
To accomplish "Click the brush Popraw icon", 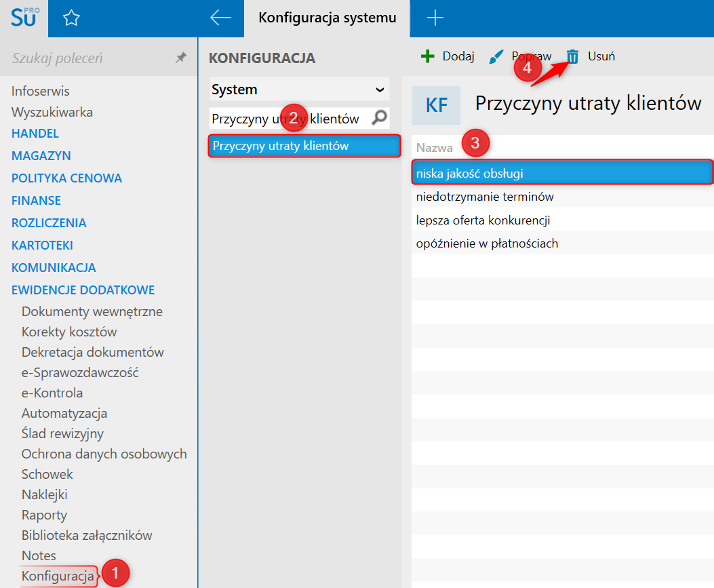I will click(496, 56).
